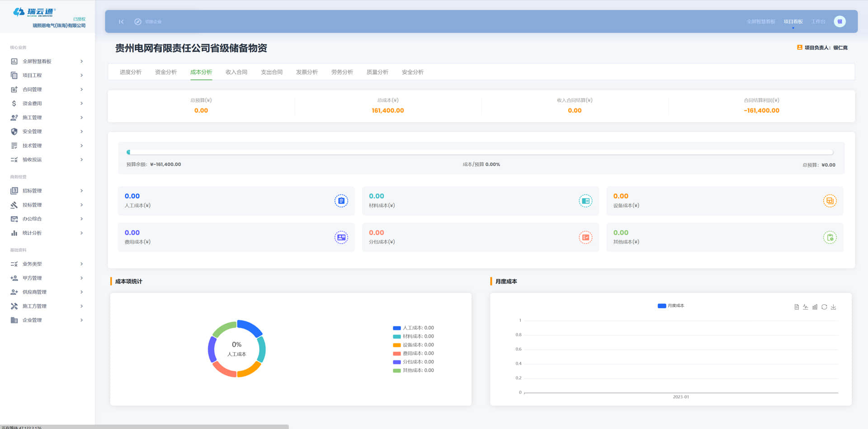Switch 月度成本 chart to bar type

[x=815, y=307]
